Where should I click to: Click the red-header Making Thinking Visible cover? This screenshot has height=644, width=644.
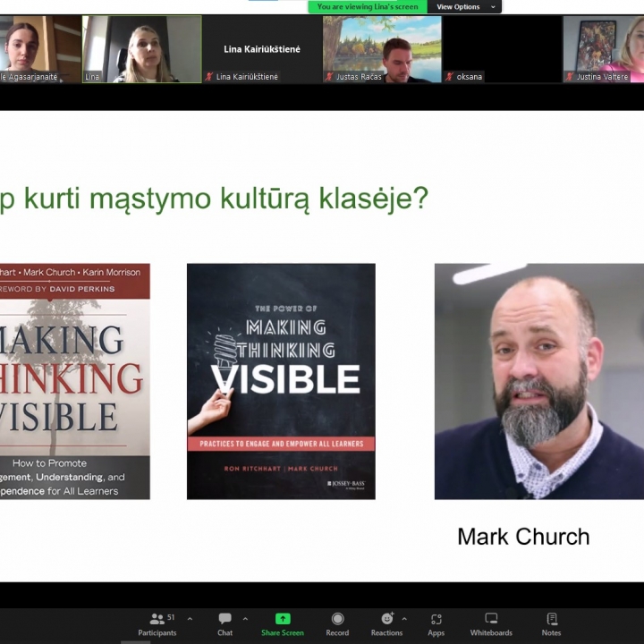click(x=75, y=382)
